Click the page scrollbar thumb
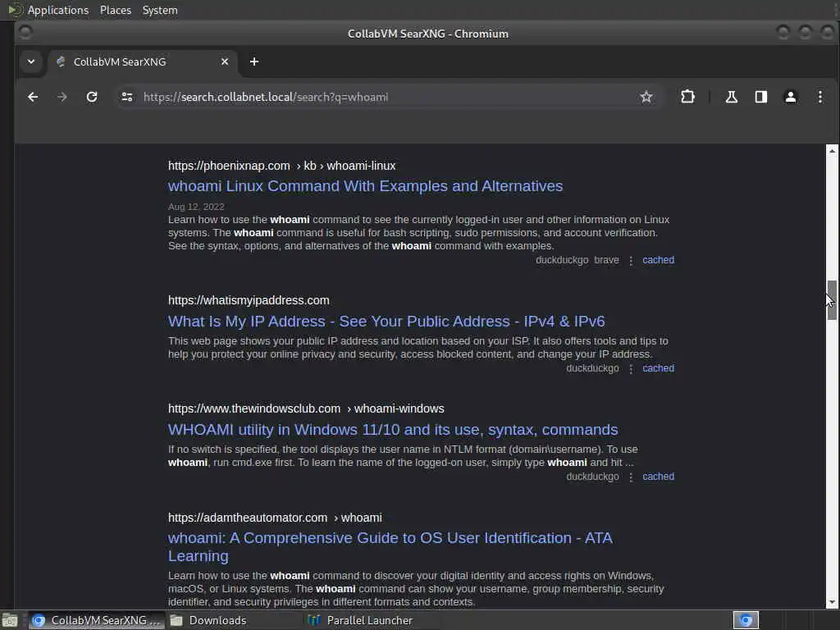Viewport: 840px width, 630px height. point(832,300)
